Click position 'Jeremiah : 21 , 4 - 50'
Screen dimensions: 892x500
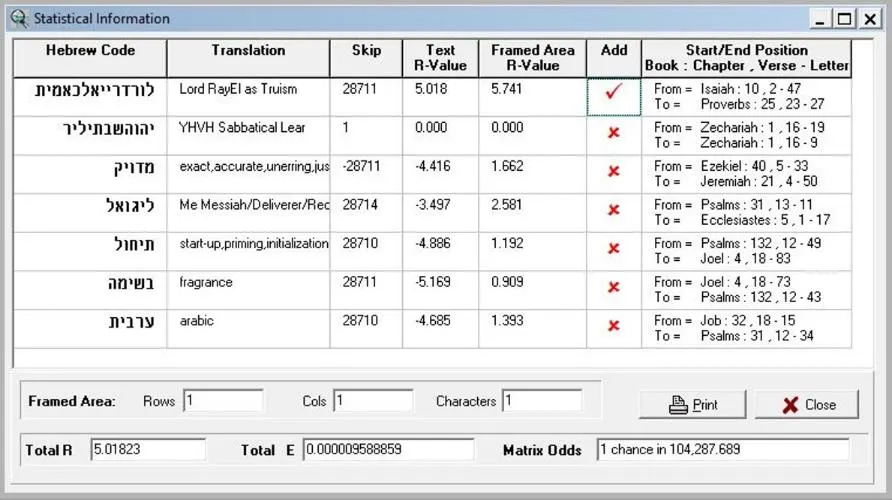coord(759,181)
